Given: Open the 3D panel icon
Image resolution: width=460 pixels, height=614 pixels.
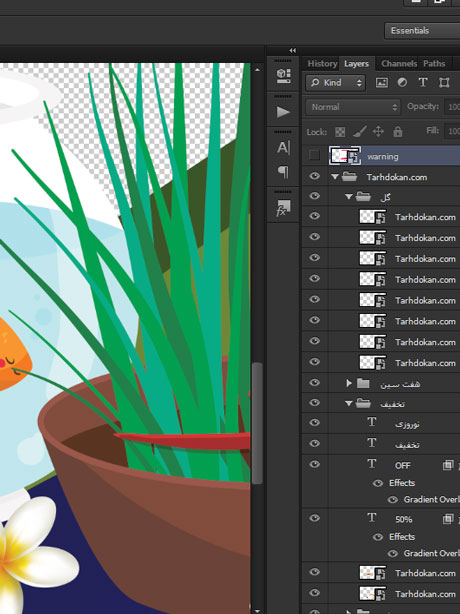Looking at the screenshot, I should [x=283, y=76].
